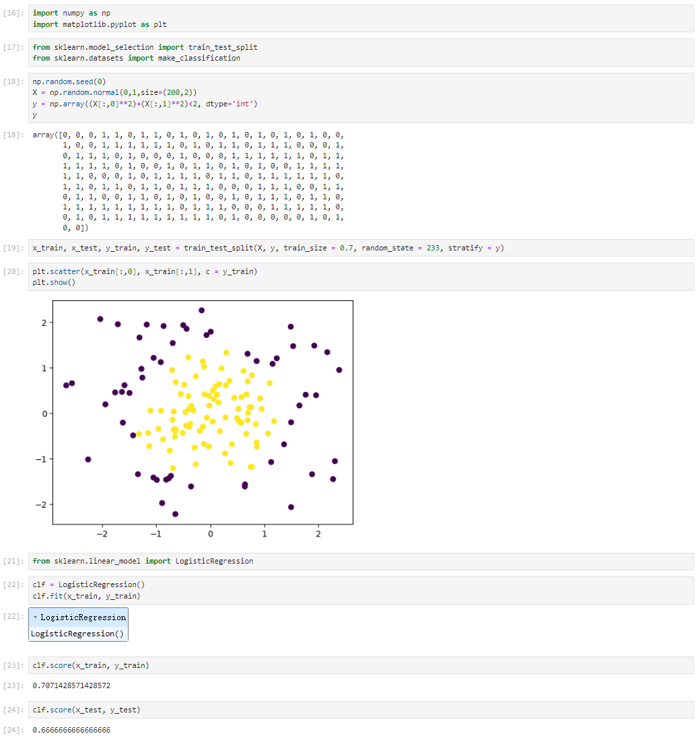This screenshot has height=740, width=700.
Task: Focus the plt.scatter code cell
Action: coord(361,277)
